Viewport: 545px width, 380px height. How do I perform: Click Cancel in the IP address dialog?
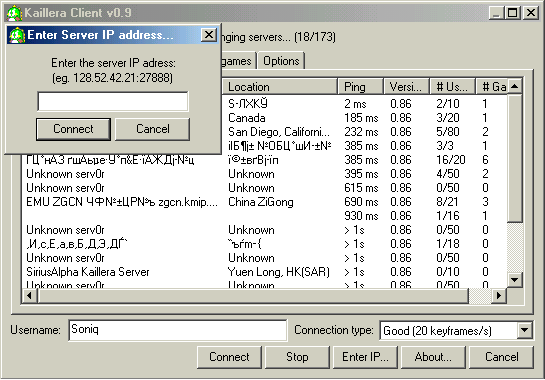153,129
